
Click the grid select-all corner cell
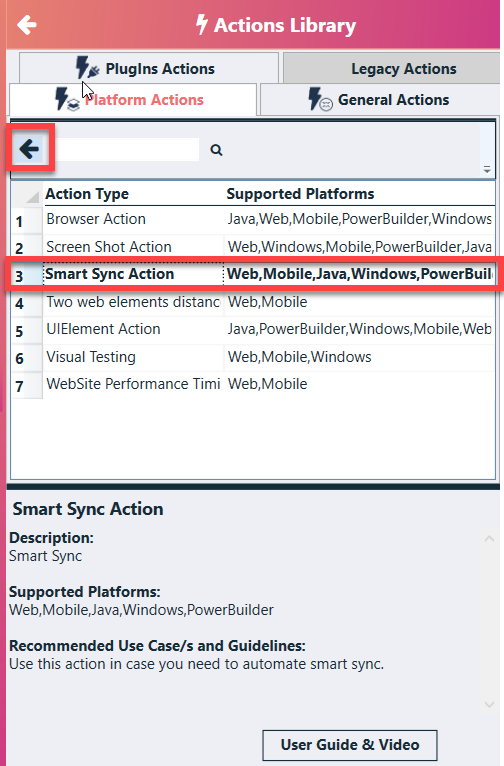coord(27,194)
